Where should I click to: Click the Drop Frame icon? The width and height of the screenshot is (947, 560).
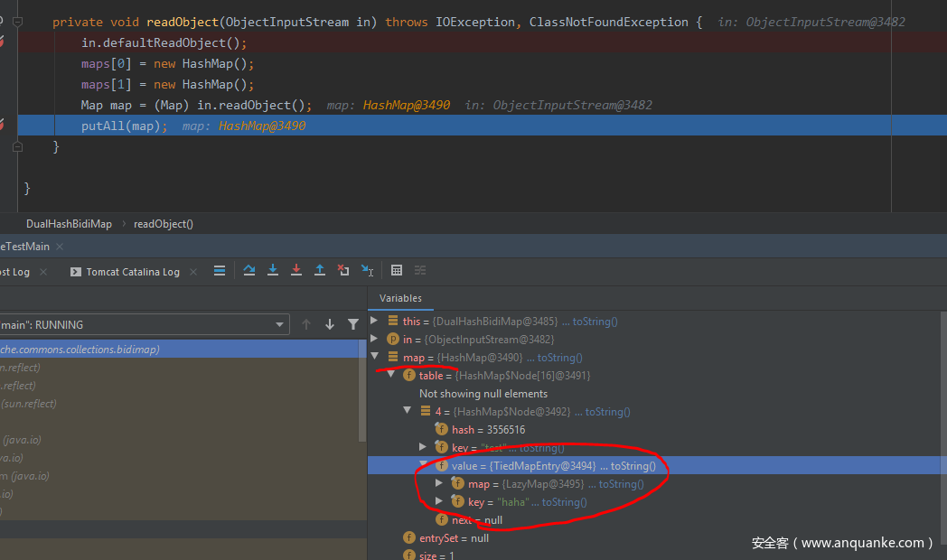[343, 270]
